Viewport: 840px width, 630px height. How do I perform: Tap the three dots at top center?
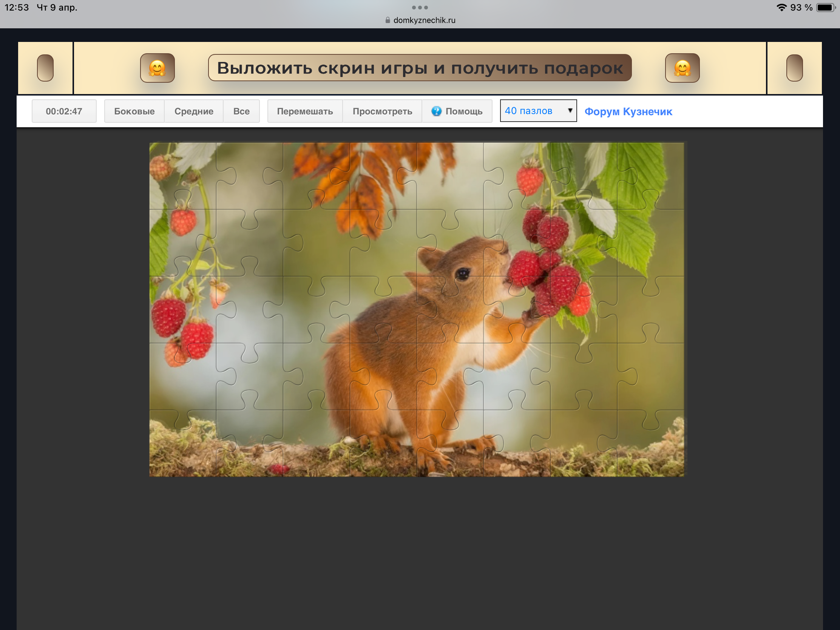point(420,7)
